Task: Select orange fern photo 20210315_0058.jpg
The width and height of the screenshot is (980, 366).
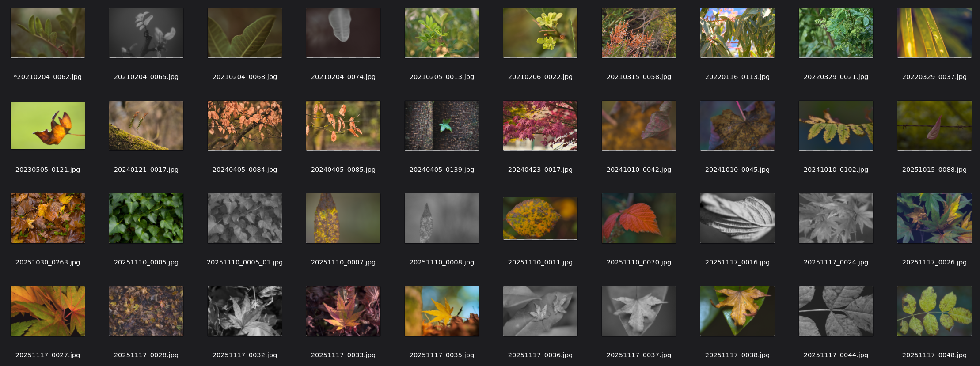Action: tap(638, 33)
